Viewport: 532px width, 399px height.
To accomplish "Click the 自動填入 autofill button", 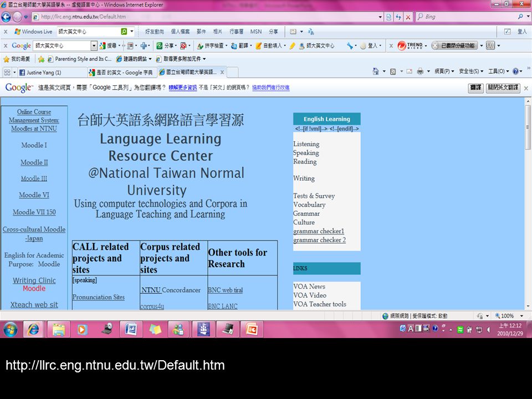I will 269,45.
